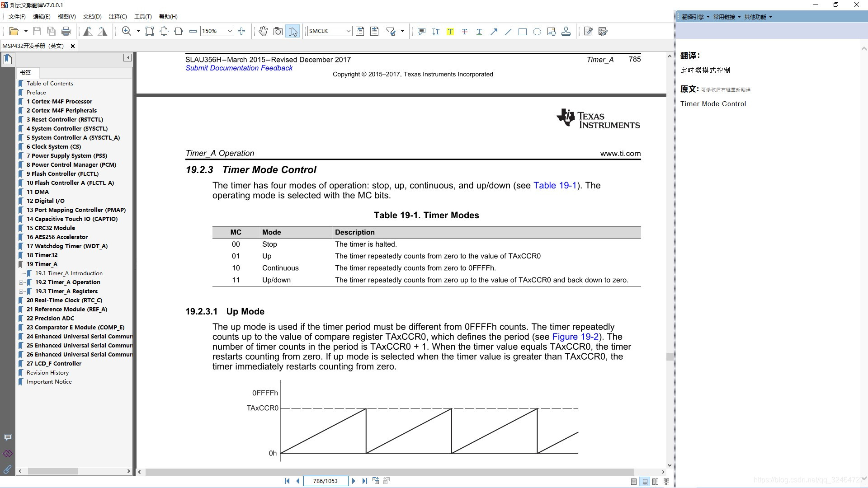Select the Actual size page icon
Viewport: 868px width, 488px height.
(150, 31)
